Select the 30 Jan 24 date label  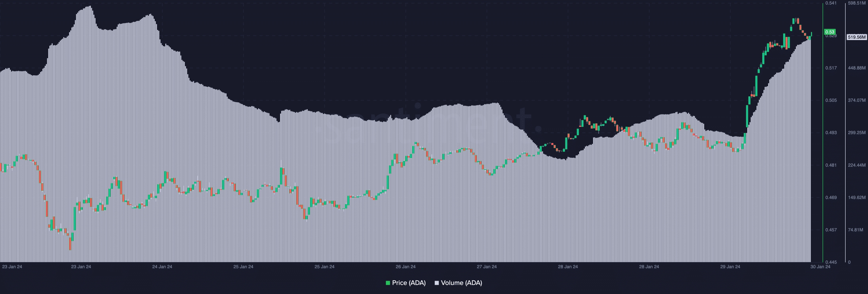tap(820, 267)
